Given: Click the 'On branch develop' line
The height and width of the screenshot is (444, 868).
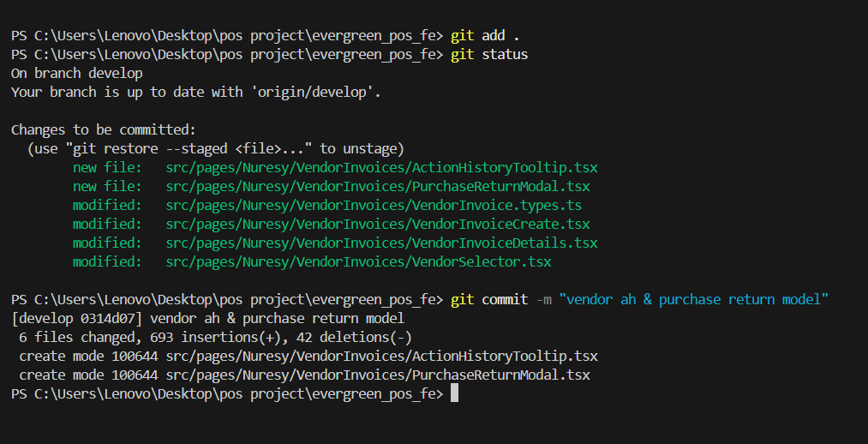Looking at the screenshot, I should click(x=77, y=74).
